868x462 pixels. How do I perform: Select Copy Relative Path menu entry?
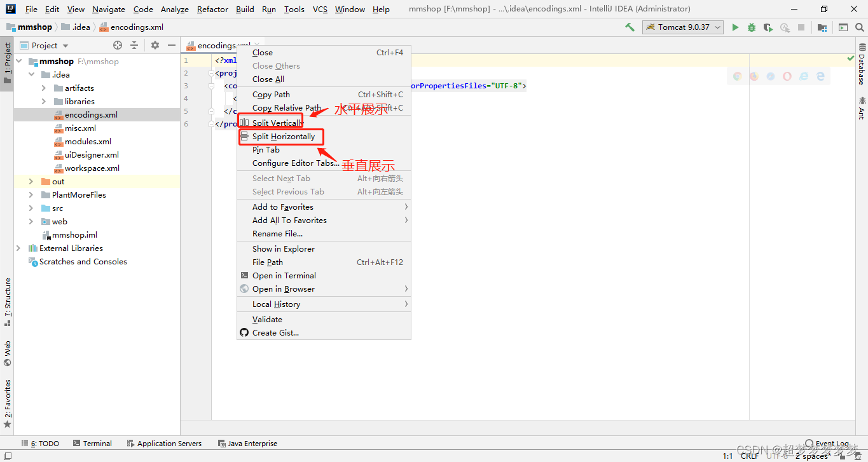tap(324, 108)
